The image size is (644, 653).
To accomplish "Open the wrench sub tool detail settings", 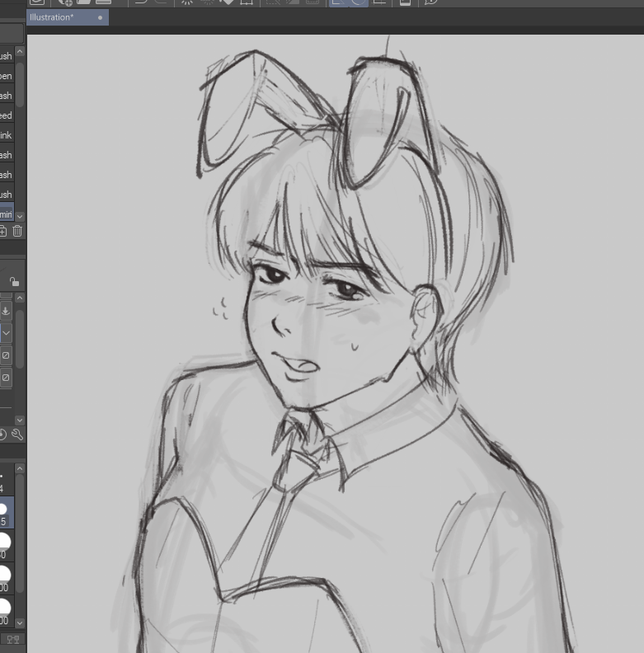I will click(x=17, y=435).
